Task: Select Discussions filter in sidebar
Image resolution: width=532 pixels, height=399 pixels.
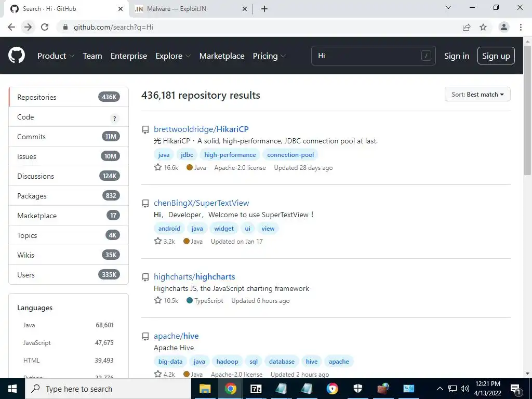Action: (69, 176)
